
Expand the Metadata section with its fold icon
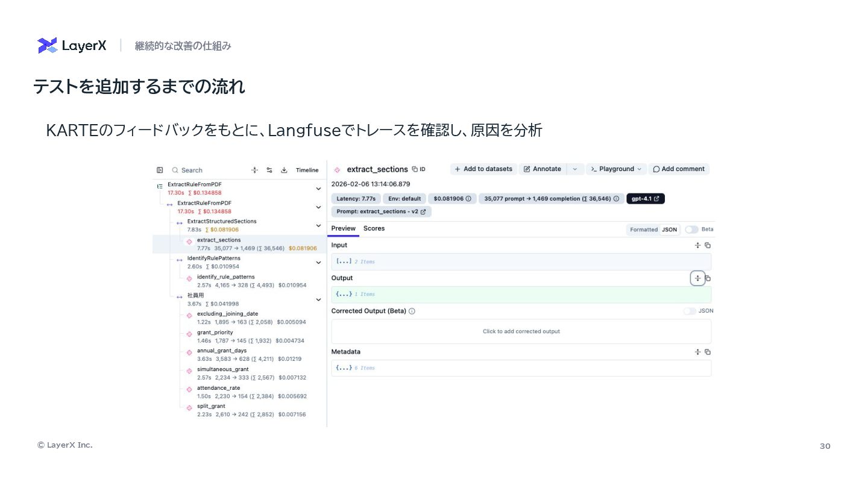pos(697,352)
